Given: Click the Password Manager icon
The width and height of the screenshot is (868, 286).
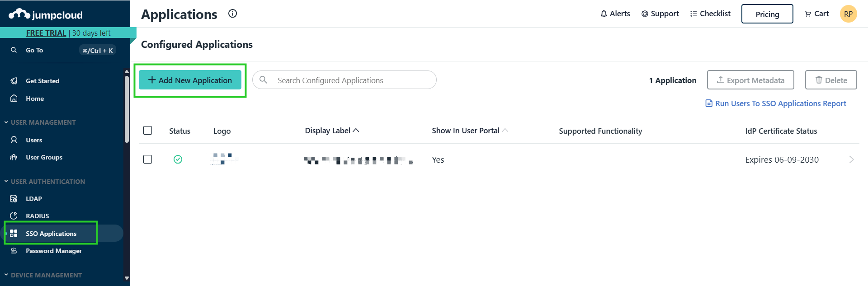Looking at the screenshot, I should pyautogui.click(x=14, y=251).
